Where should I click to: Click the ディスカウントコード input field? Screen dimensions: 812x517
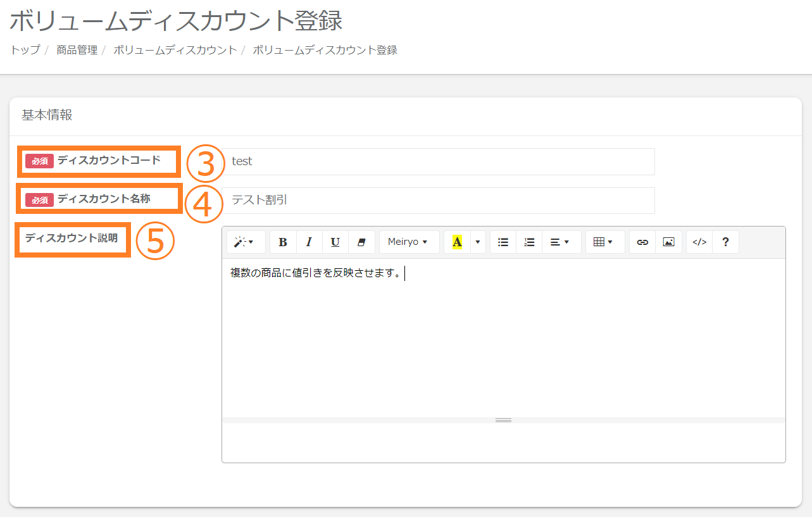pyautogui.click(x=438, y=161)
